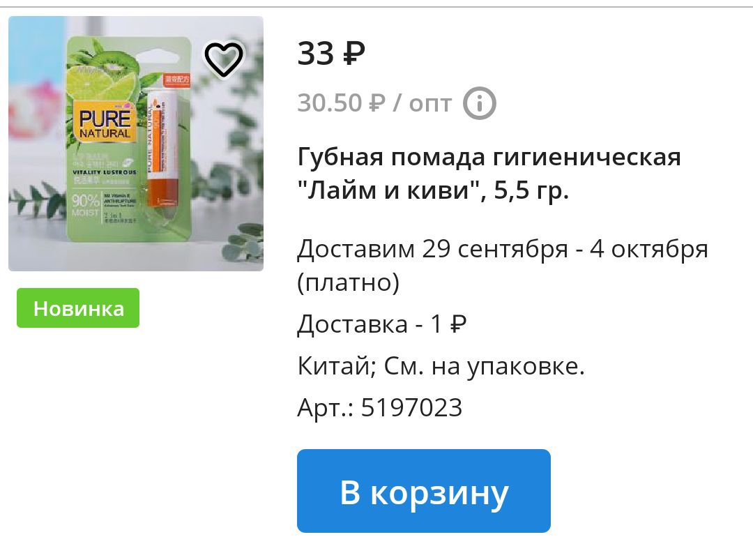Click the green Новинка badge
753x560 pixels.
(78, 308)
